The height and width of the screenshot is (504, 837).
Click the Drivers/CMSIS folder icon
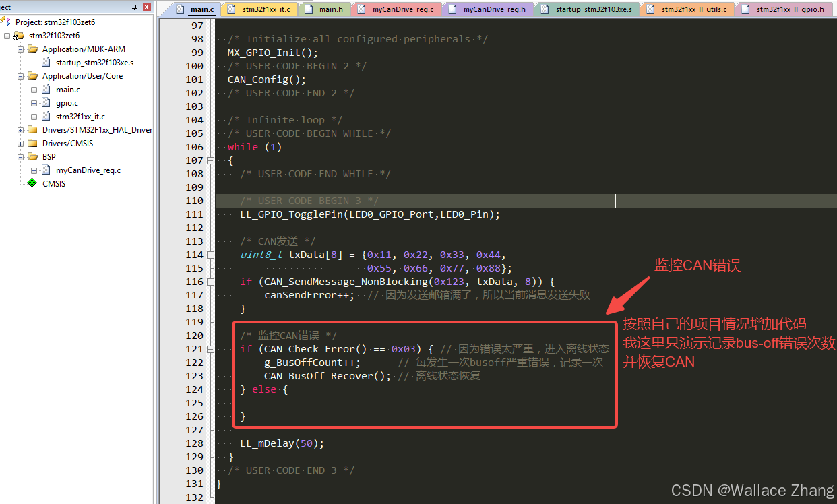click(x=32, y=144)
